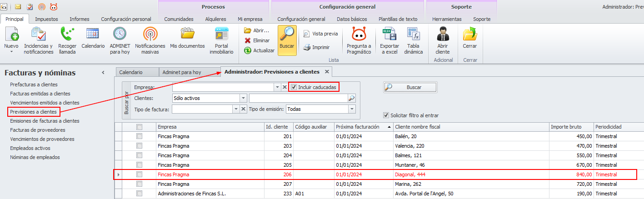Screen dimensions: 644x199
Task: Collapse the Facturas y nóminas panel
Action: coord(103,73)
